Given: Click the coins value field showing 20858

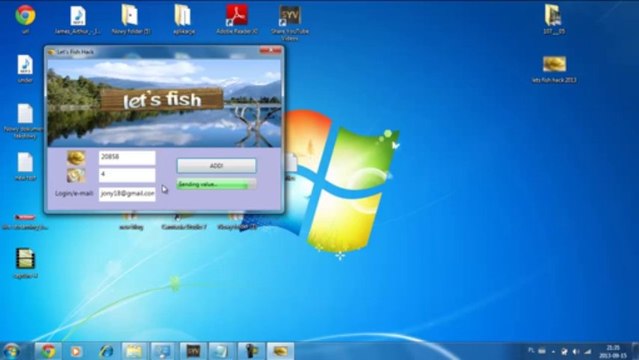Looking at the screenshot, I should coord(127,157).
